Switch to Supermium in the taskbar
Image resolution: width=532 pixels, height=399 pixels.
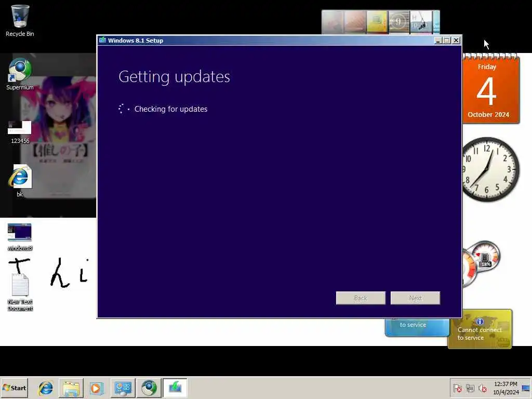tap(149, 388)
